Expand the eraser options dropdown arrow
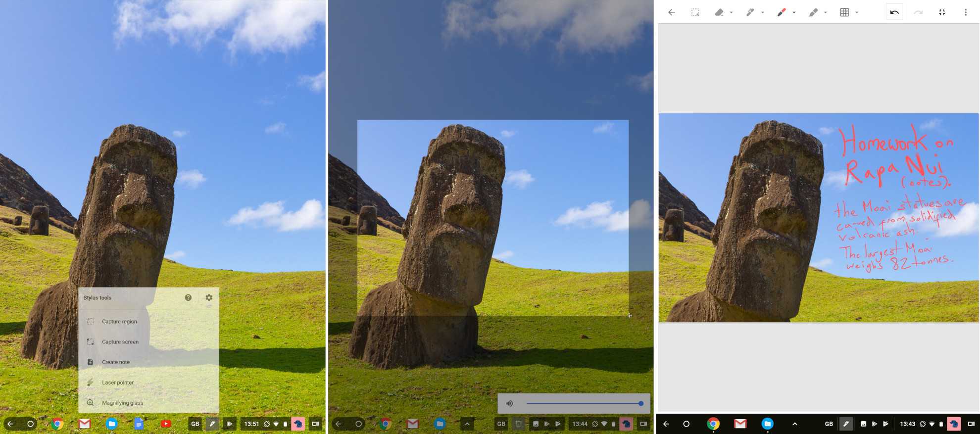This screenshot has height=434, width=980. [731, 12]
